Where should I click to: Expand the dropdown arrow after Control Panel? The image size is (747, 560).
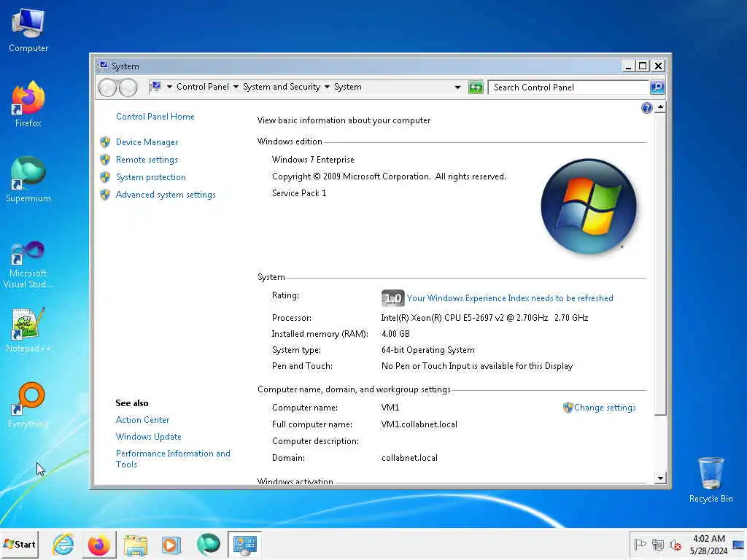[x=236, y=87]
